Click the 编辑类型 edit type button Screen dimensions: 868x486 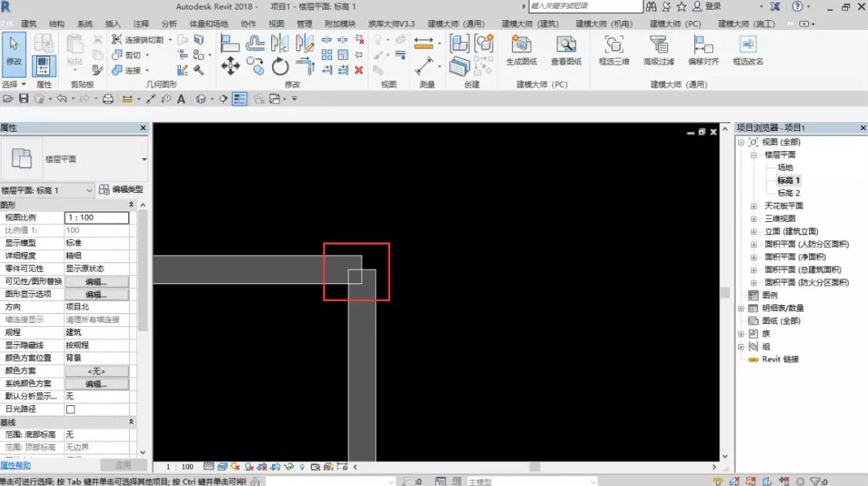(x=121, y=189)
